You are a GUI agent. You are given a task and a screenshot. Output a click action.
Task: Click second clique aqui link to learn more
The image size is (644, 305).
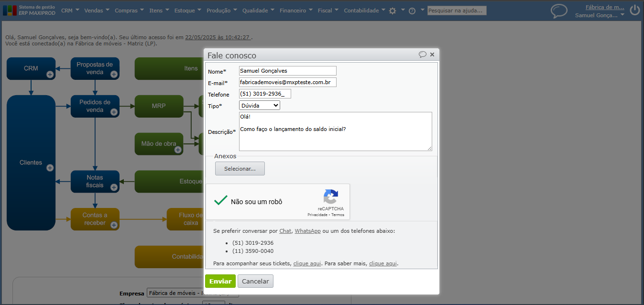(383, 263)
